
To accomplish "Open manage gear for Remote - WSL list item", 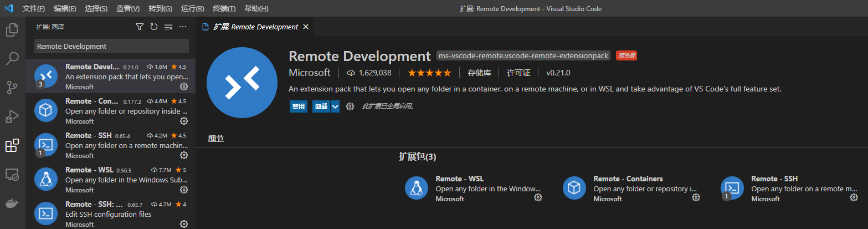I will click(184, 190).
